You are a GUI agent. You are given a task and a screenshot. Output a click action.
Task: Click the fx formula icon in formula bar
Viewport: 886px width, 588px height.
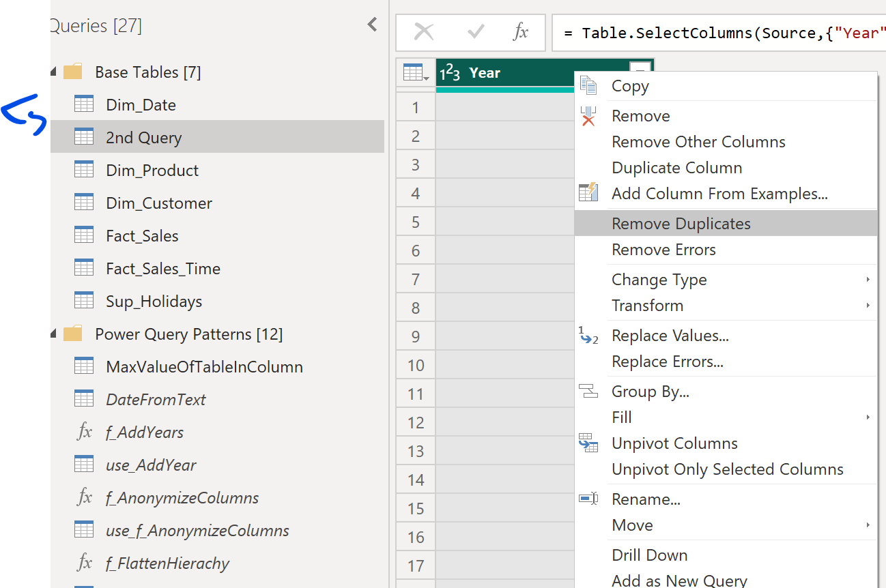521,32
